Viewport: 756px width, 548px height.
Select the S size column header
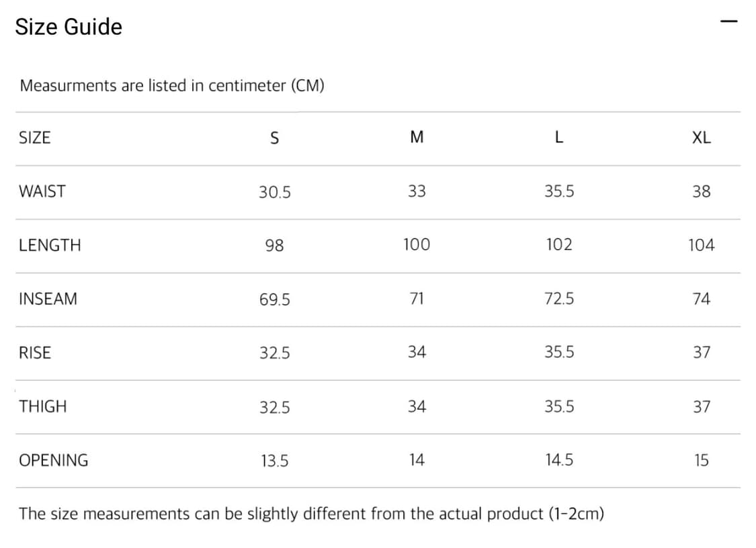click(274, 138)
